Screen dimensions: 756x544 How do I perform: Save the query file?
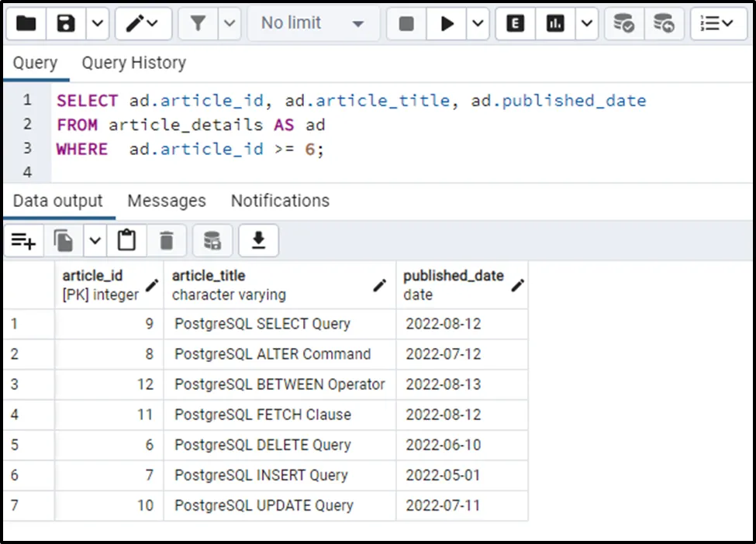(66, 23)
